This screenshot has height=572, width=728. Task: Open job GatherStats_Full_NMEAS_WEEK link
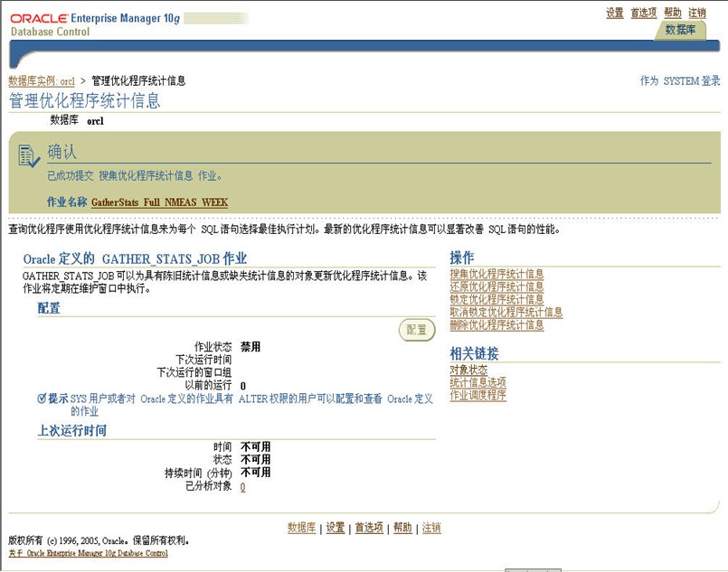pos(159,202)
